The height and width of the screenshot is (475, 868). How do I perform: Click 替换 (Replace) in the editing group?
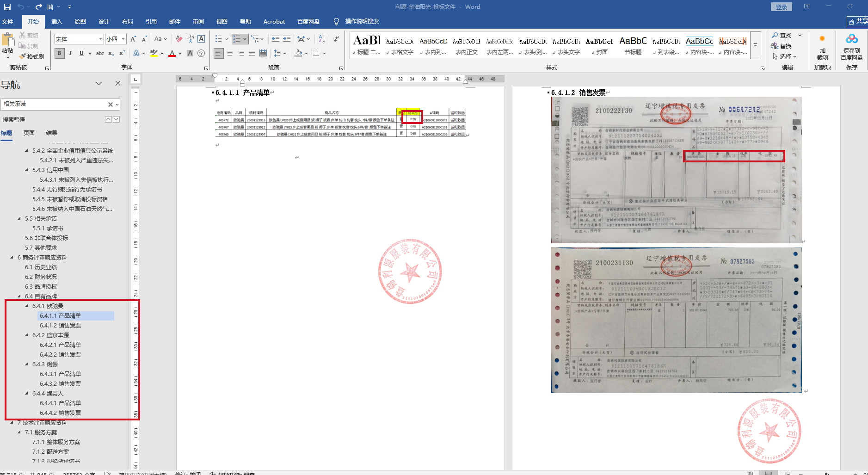point(782,46)
